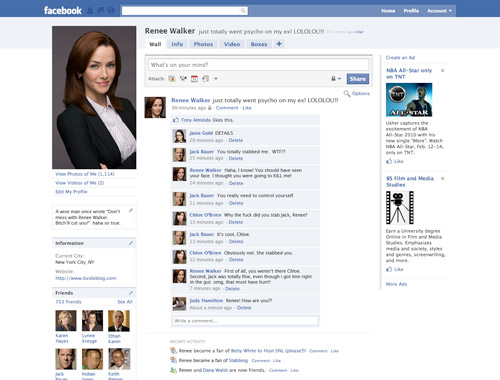Delete Judy Hamilton's comment

pyautogui.click(x=244, y=308)
